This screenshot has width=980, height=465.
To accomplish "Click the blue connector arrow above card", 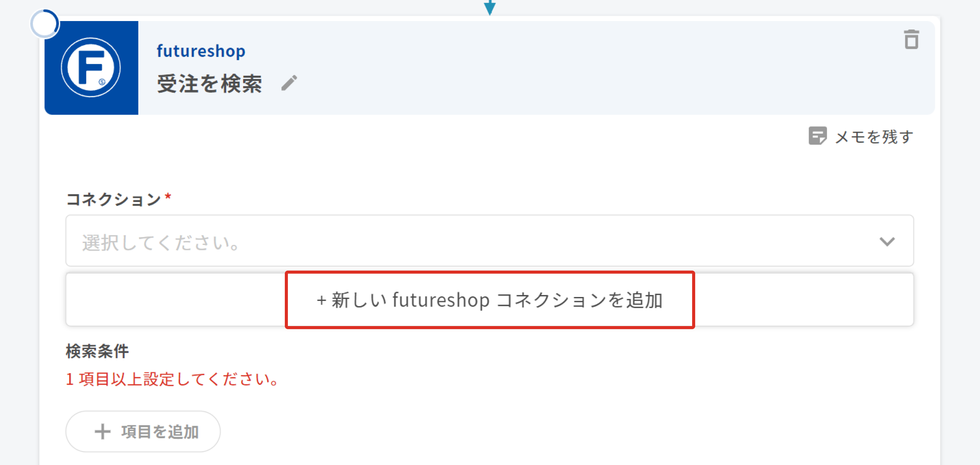I will tap(490, 7).
